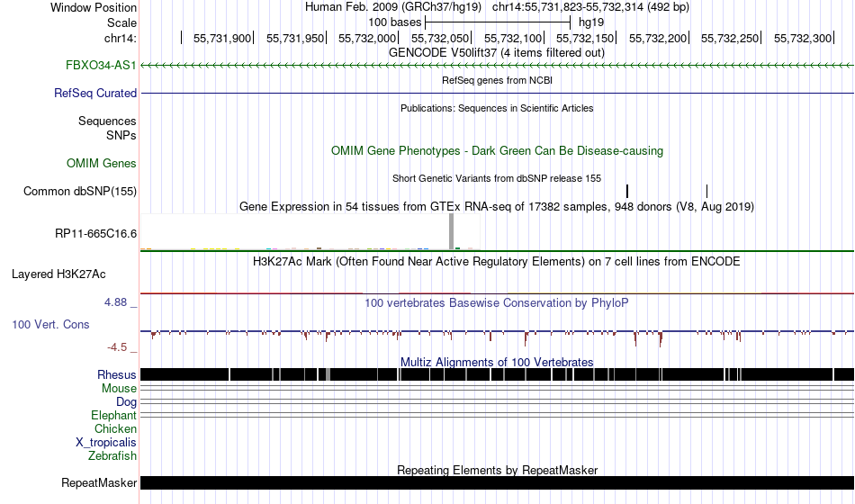
Task: Click the 'Scale' label at left
Action: (x=121, y=22)
